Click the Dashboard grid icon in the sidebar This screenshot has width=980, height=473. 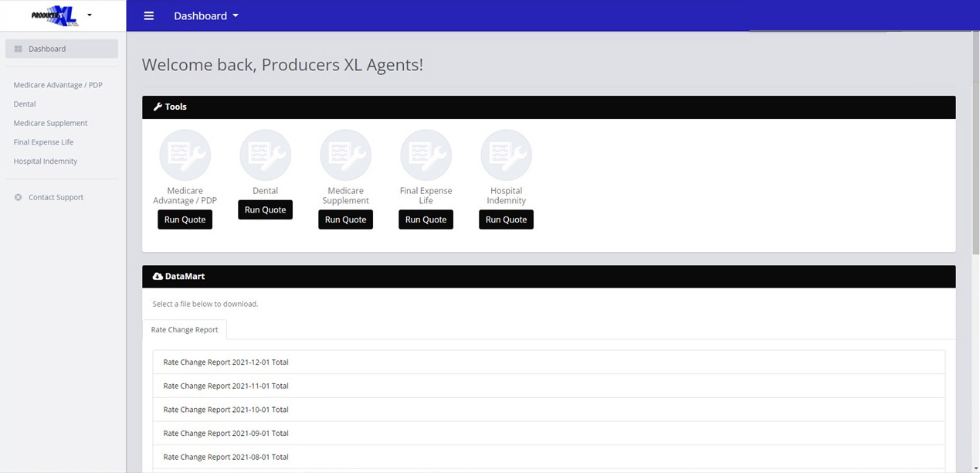[x=19, y=49]
